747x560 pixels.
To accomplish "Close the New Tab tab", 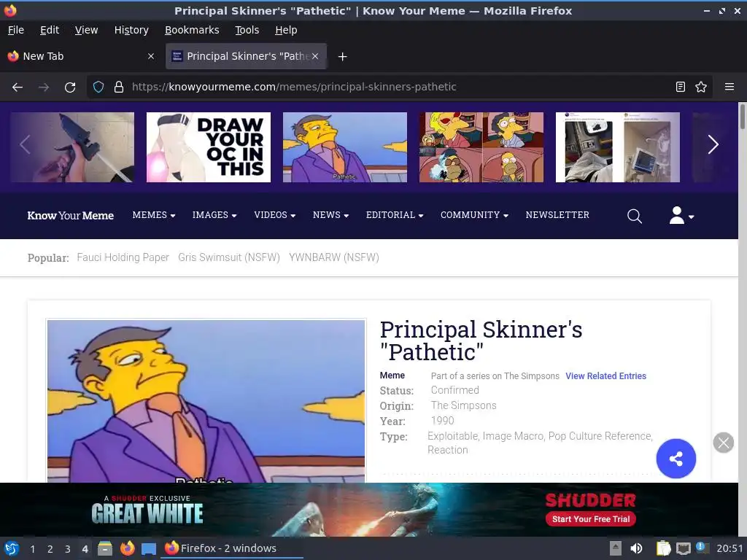I will (x=151, y=56).
